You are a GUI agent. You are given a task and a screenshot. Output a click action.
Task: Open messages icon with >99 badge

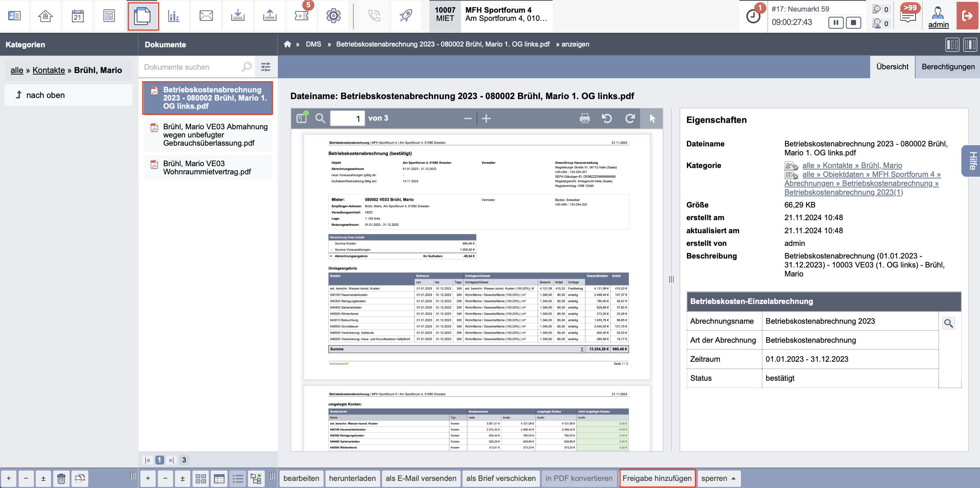coord(908,16)
